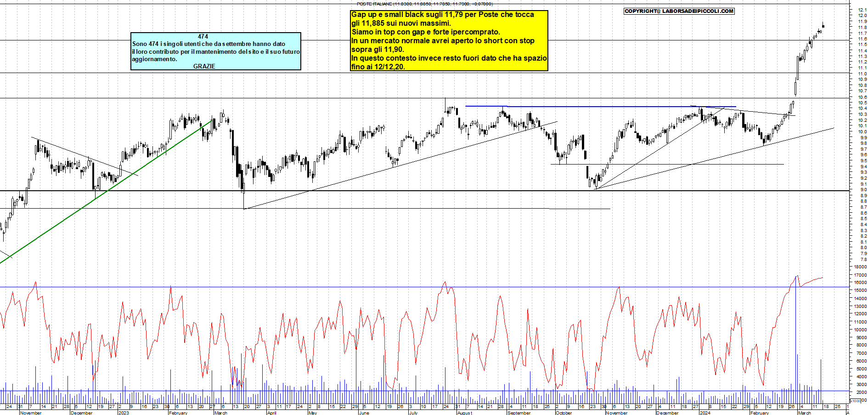Click the 7.8 price axis label

pyautogui.click(x=863, y=259)
